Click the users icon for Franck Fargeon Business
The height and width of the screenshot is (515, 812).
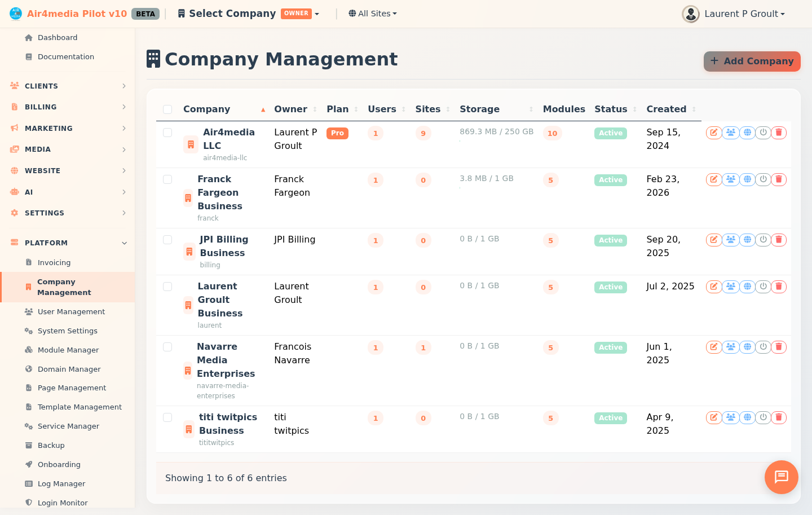coord(730,179)
